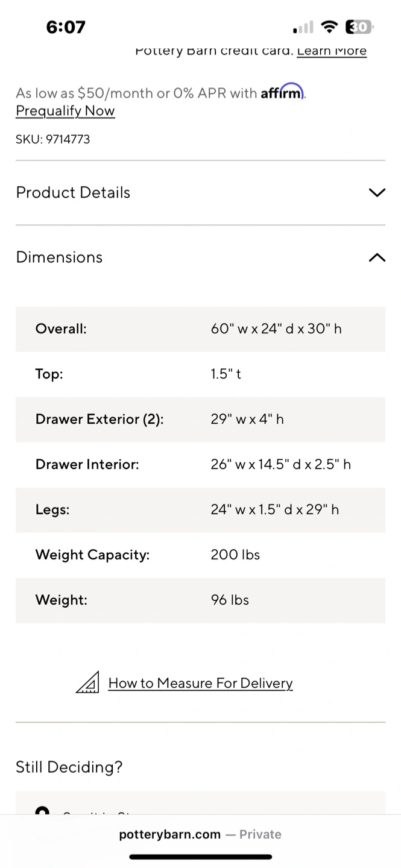Select the Overall dimensions row
Screen dimensions: 401x868
click(x=200, y=329)
